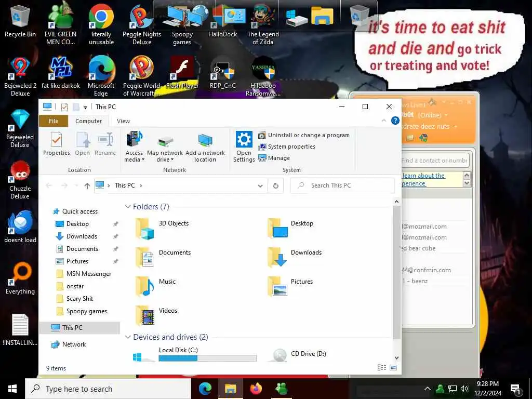Click the Explorer help question mark icon

(x=395, y=121)
